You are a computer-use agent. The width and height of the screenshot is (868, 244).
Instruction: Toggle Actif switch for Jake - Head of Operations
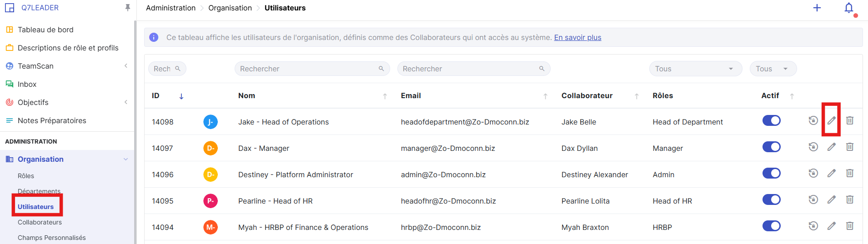[x=771, y=120]
